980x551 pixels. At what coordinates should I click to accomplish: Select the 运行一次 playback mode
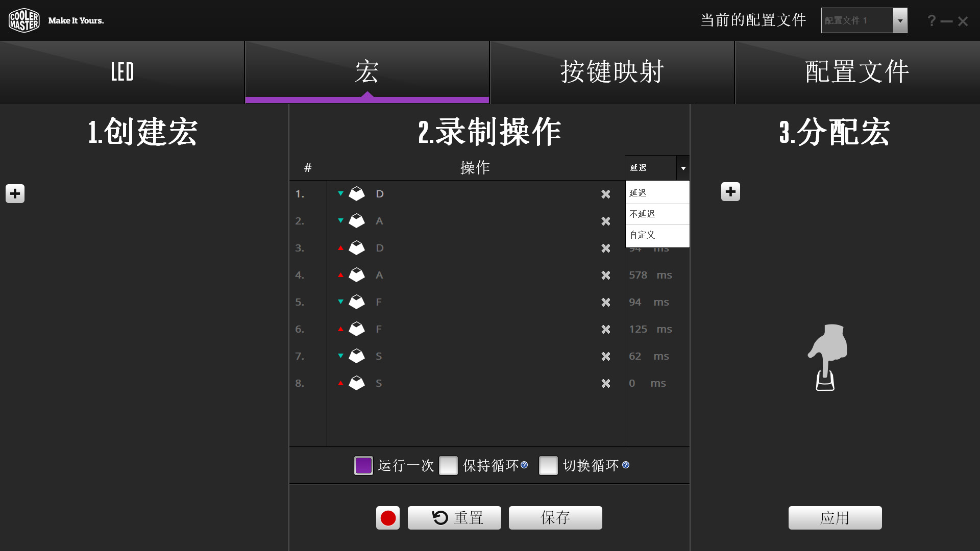(x=363, y=465)
